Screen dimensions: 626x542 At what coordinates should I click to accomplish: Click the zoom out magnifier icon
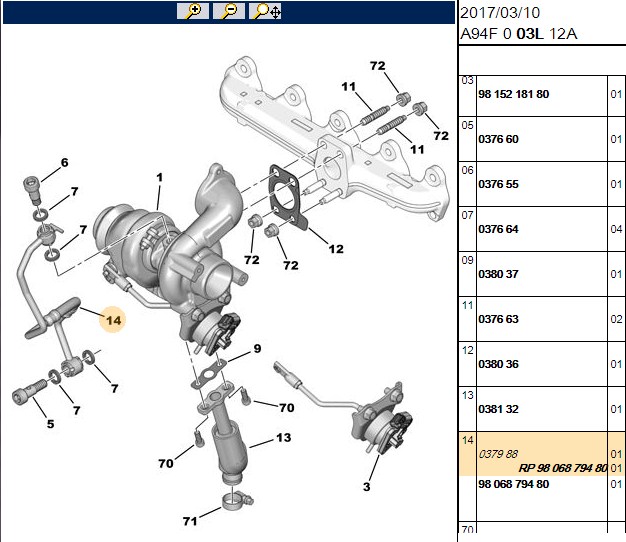point(229,11)
